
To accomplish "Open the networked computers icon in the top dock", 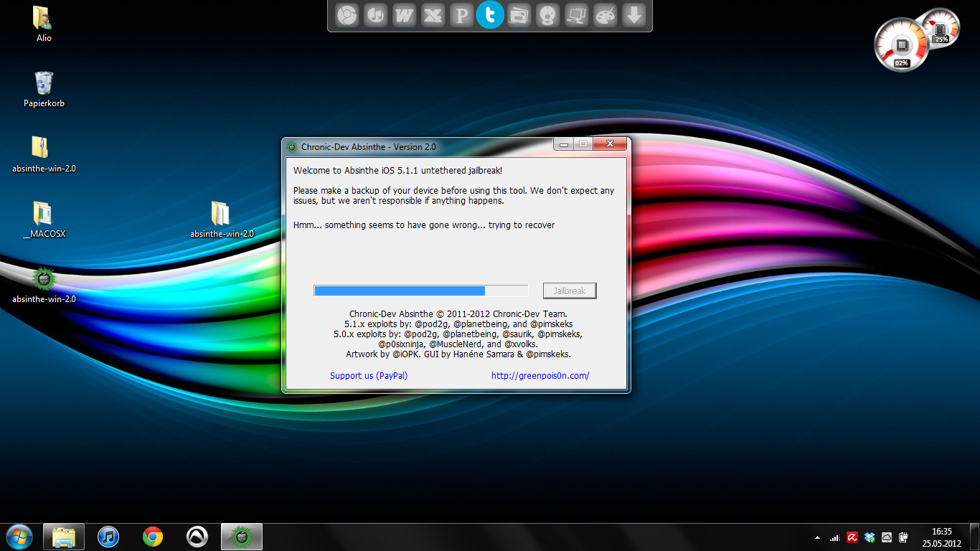I will click(576, 15).
